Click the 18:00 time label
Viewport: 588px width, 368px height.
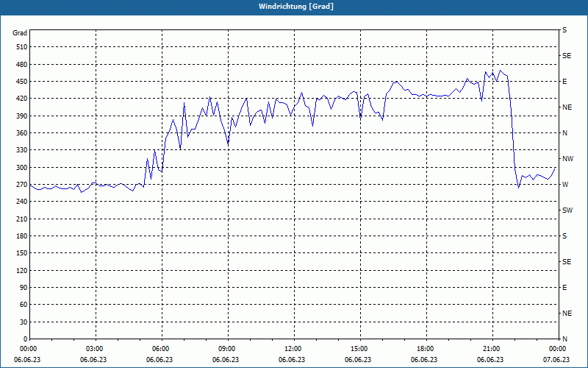pos(426,349)
